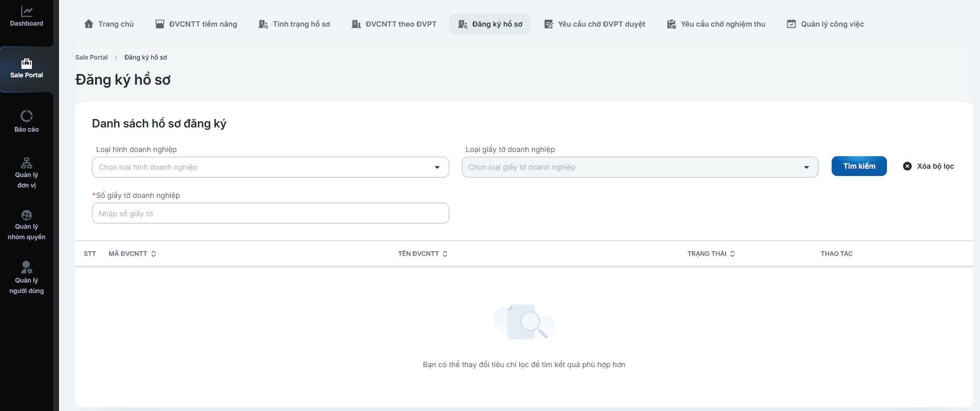Click the Quản lý đơn vị icon
The image size is (980, 411).
[27, 162]
